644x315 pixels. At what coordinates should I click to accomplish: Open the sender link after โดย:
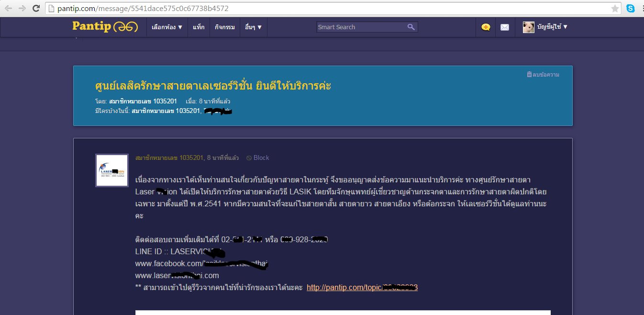143,101
